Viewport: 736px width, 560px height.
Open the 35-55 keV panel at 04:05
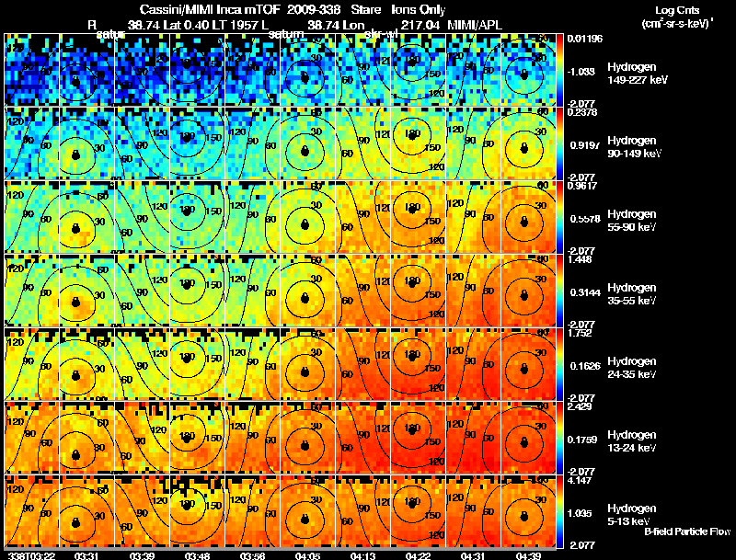308,291
